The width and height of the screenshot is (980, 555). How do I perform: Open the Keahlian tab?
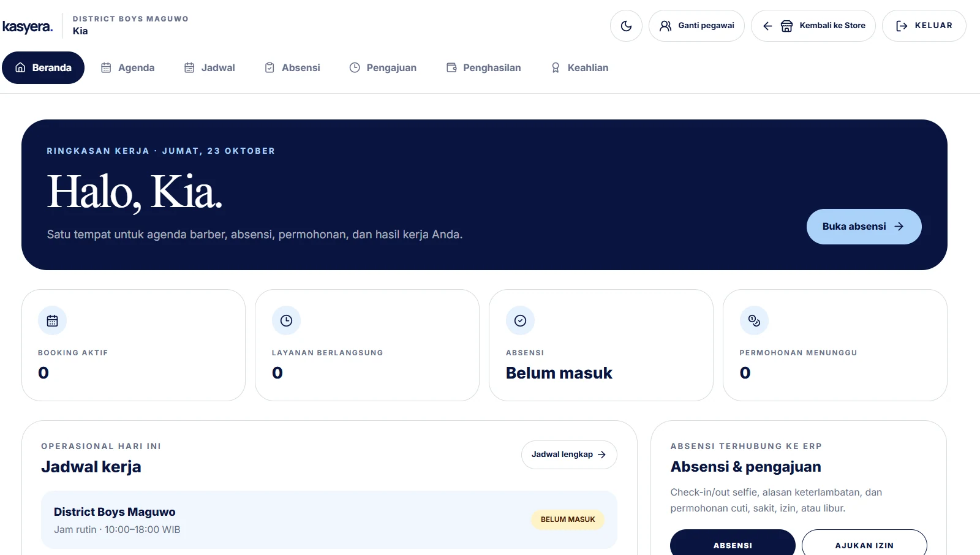click(x=579, y=67)
